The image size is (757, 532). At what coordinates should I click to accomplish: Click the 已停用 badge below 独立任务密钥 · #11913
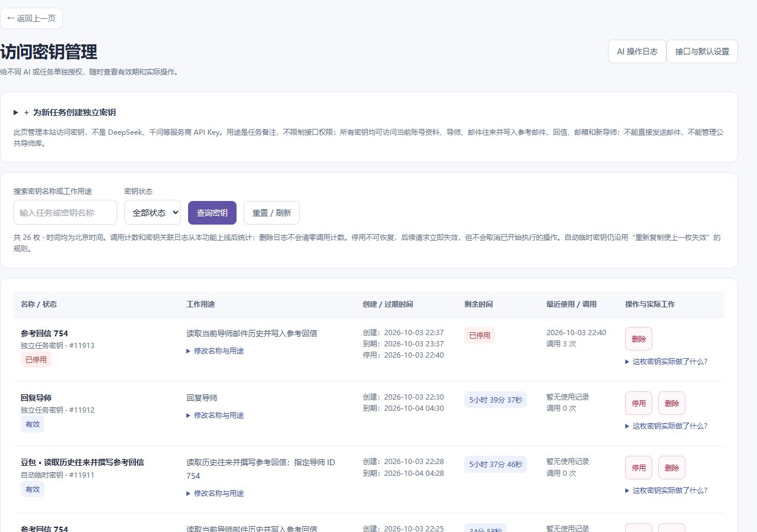[36, 359]
